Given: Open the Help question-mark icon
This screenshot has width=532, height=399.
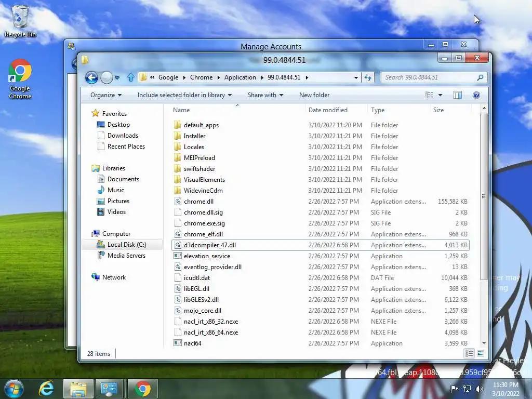Looking at the screenshot, I should pyautogui.click(x=476, y=95).
